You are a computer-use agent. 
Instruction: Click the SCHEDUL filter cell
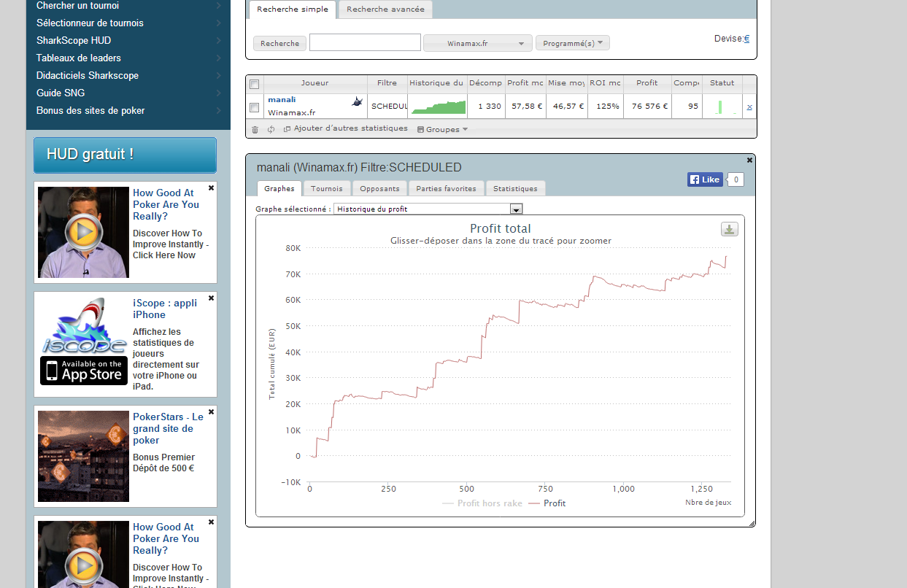pos(388,107)
